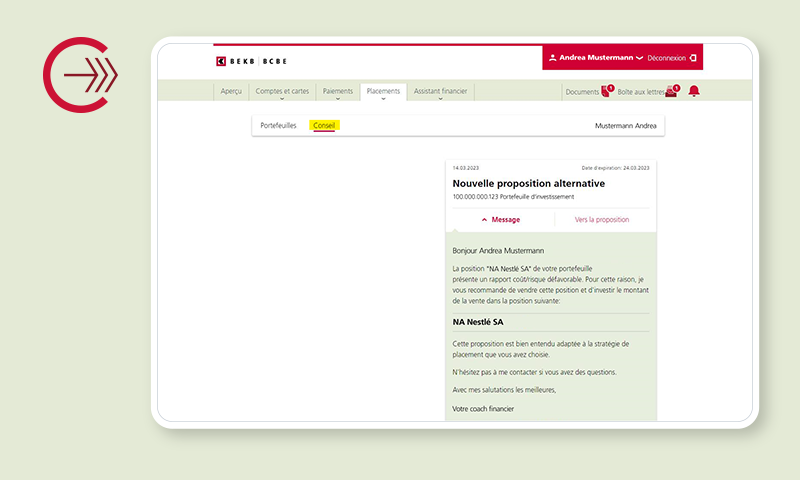This screenshot has width=800, height=480.
Task: Click the red notification bell icon
Action: click(693, 91)
